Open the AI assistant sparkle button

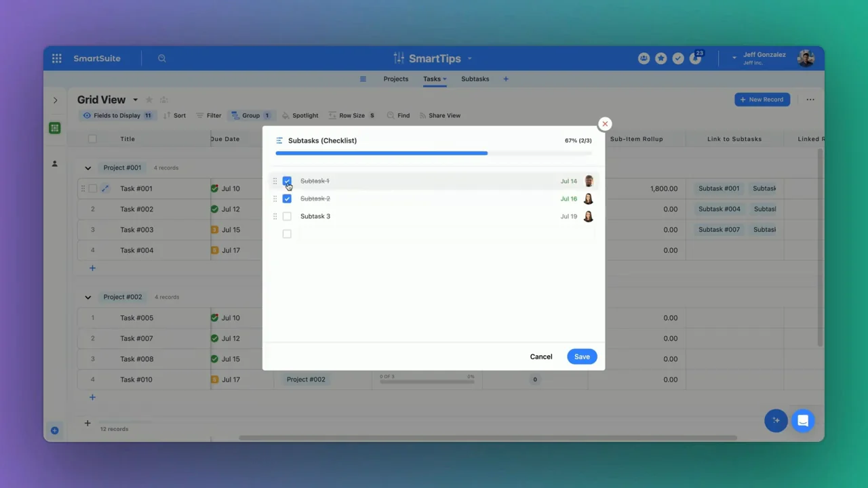pos(776,421)
